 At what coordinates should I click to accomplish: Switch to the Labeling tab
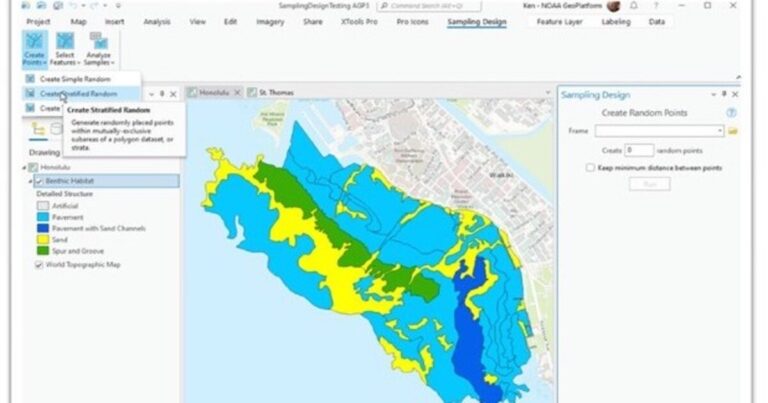click(616, 22)
